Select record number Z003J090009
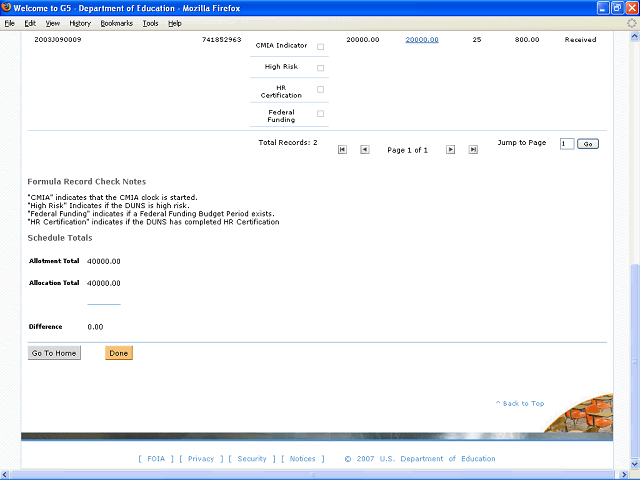 pyautogui.click(x=58, y=40)
